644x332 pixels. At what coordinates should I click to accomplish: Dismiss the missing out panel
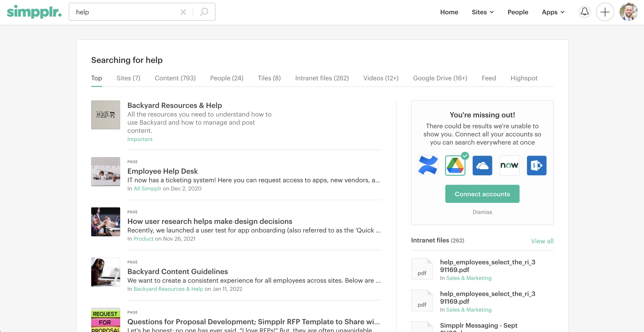482,212
